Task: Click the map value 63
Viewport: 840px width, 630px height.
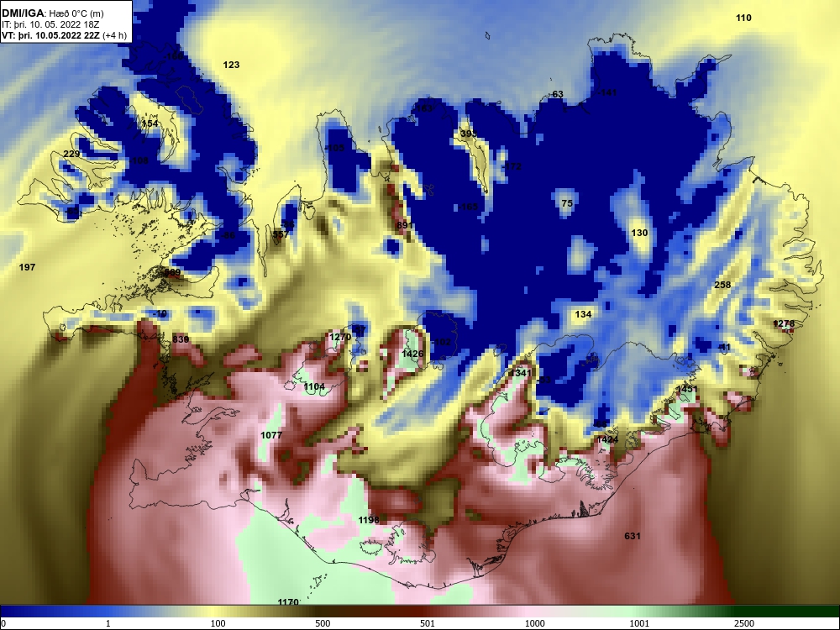Action: 558,94
